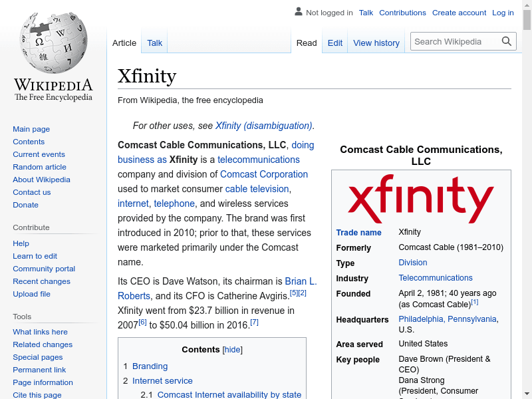Click the 'Comcast Cable (1981–2010)' infobox value
Screen dimensions: 532x399
tap(451, 247)
